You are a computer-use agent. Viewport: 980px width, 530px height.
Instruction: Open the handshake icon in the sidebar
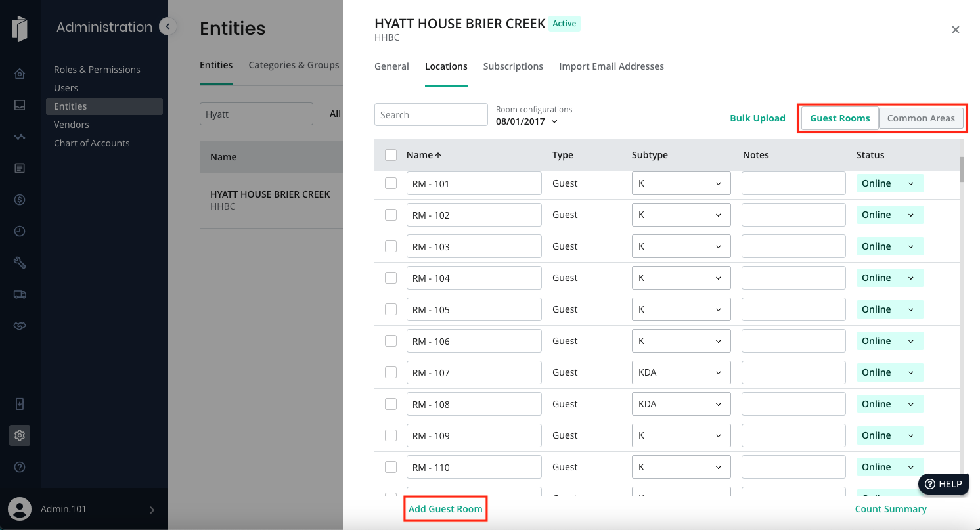20,326
